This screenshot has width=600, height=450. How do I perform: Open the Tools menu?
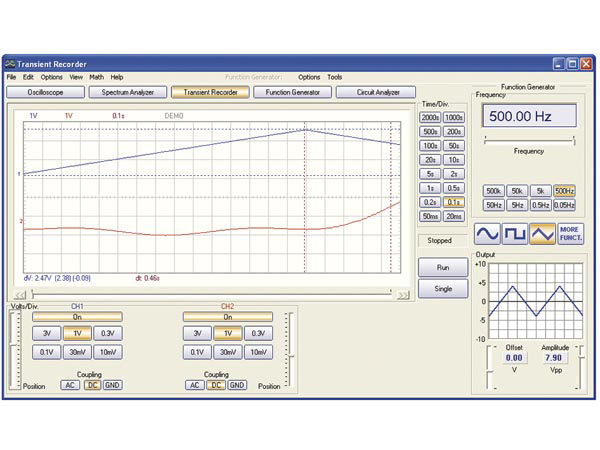tap(334, 77)
